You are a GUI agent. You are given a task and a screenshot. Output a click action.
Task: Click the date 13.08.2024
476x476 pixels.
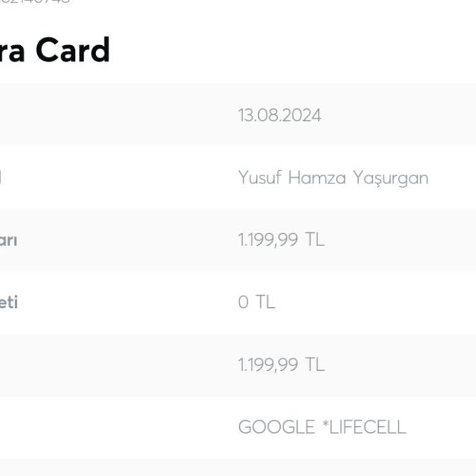tap(280, 115)
